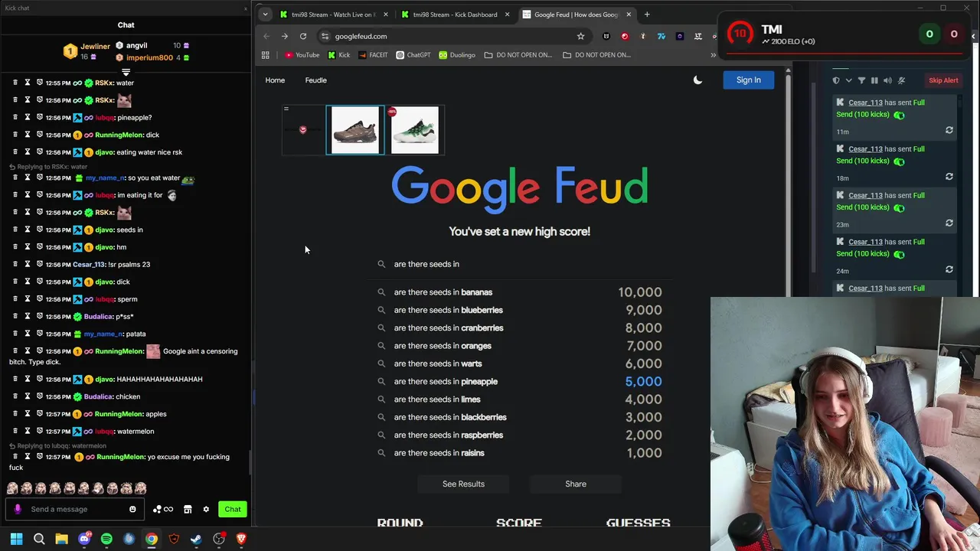Open the FACEIT bookmark
This screenshot has width=980, height=551.
point(373,55)
